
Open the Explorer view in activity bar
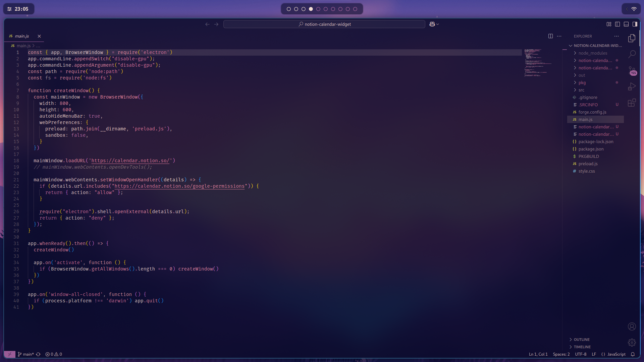(x=632, y=38)
